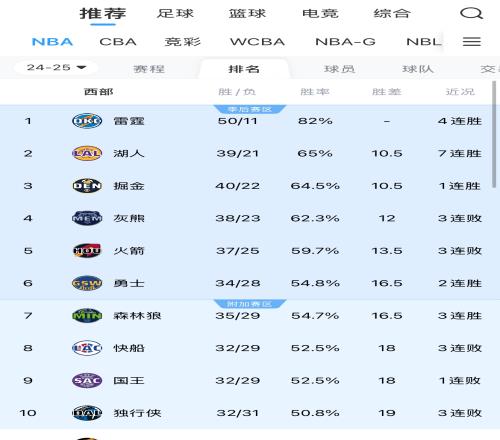Open team name 灰熊
Screen dimensions: 500x440
tap(129, 218)
